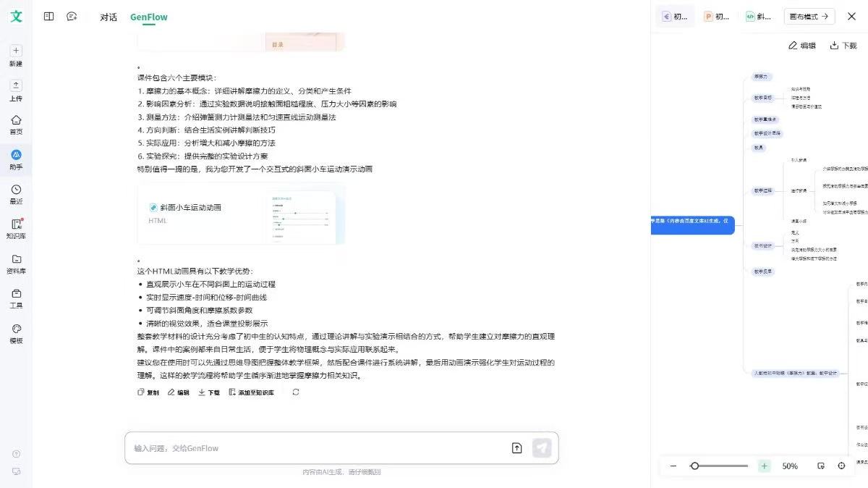The height and width of the screenshot is (488, 868).
Task: Switch to the GenFlow tab
Action: 148,16
